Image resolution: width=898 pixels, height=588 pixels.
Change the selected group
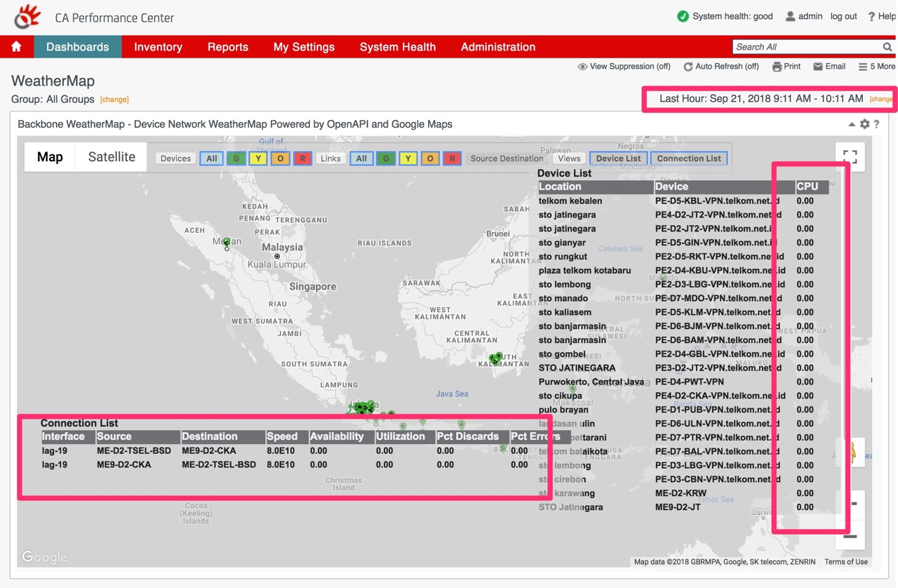tap(114, 100)
